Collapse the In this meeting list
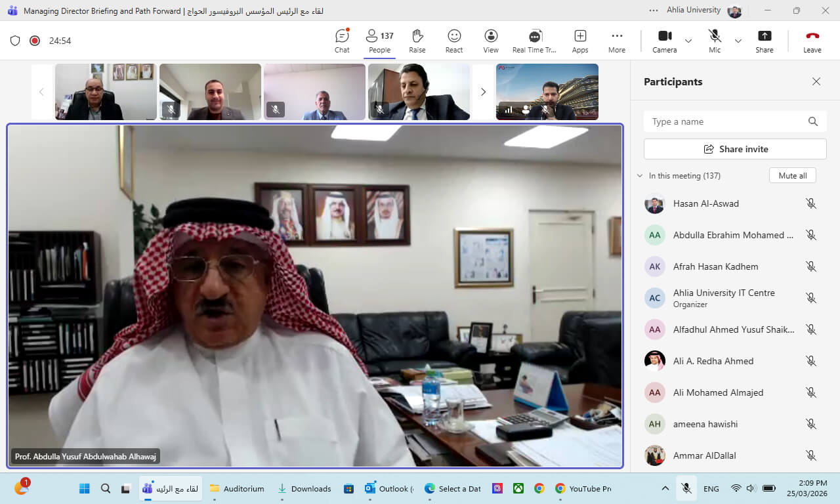840x504 pixels. 640,176
